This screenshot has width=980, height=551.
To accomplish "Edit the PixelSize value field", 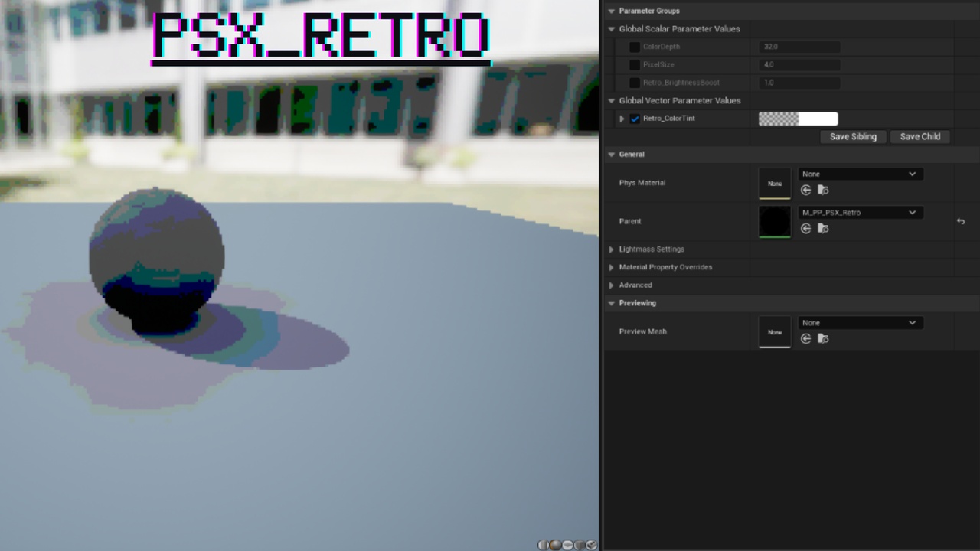I will 799,64.
